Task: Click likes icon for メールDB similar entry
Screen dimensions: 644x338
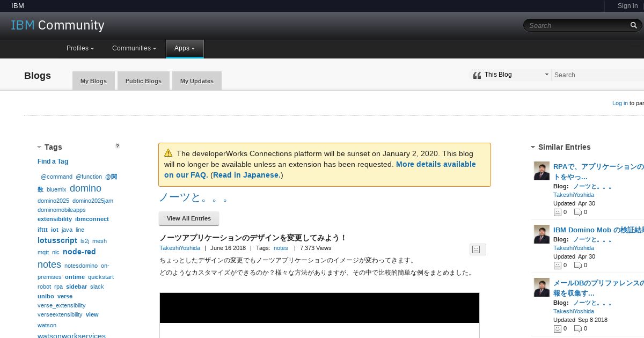Action: [557, 328]
